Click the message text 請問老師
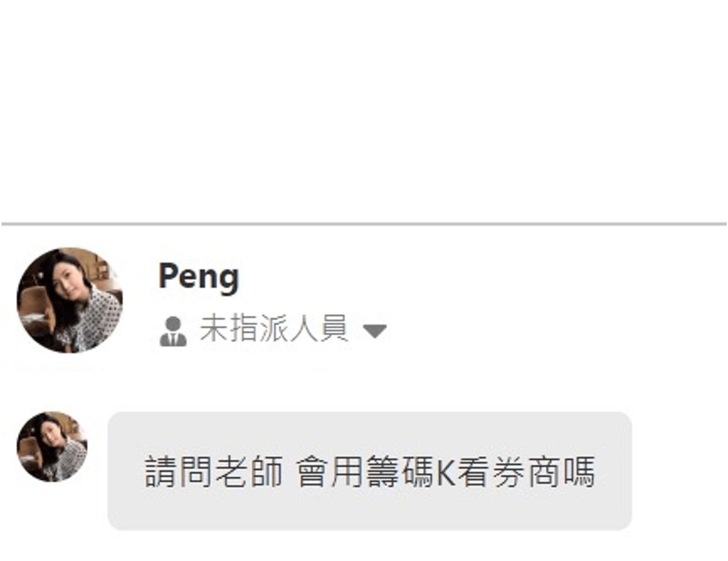The width and height of the screenshot is (728, 561). (x=213, y=472)
